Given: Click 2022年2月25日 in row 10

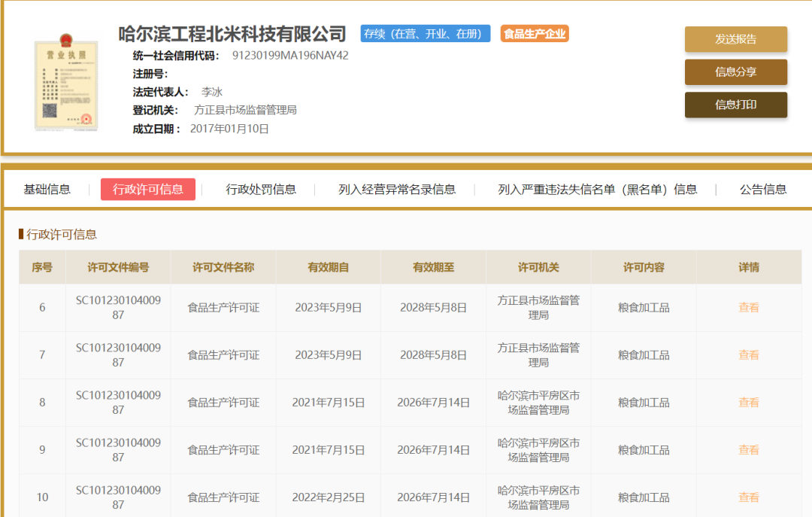Looking at the screenshot, I should [329, 498].
